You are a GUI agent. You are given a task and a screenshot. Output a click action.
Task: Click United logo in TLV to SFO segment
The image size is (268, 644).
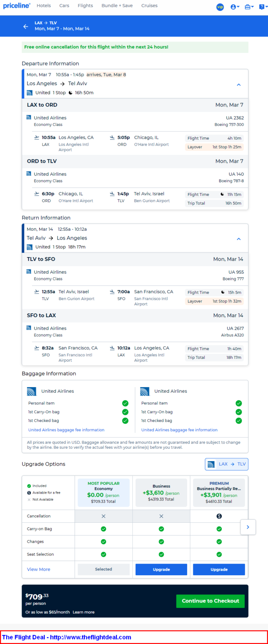pos(28,272)
